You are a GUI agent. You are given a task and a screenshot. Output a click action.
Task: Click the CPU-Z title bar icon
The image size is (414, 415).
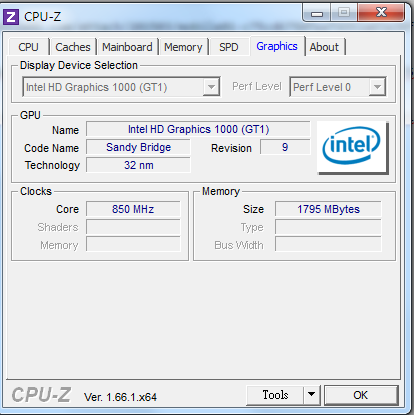pyautogui.click(x=11, y=17)
